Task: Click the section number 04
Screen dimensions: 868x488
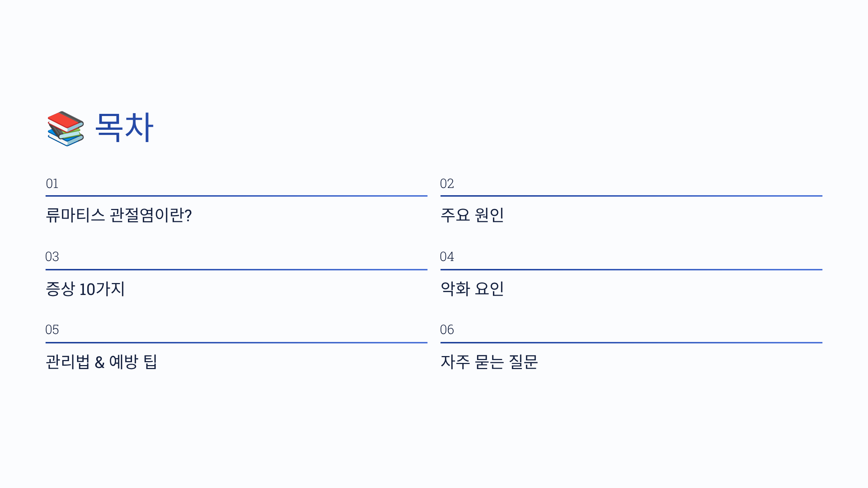Action: click(x=447, y=257)
